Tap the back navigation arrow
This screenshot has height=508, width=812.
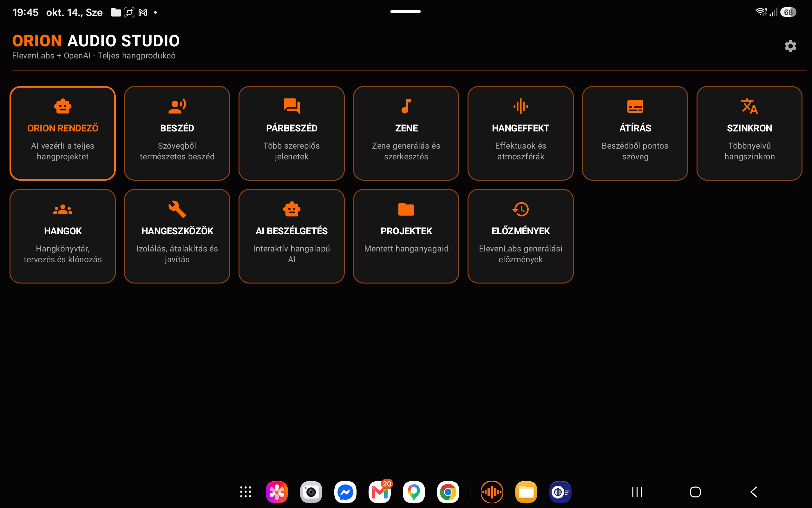tap(754, 492)
